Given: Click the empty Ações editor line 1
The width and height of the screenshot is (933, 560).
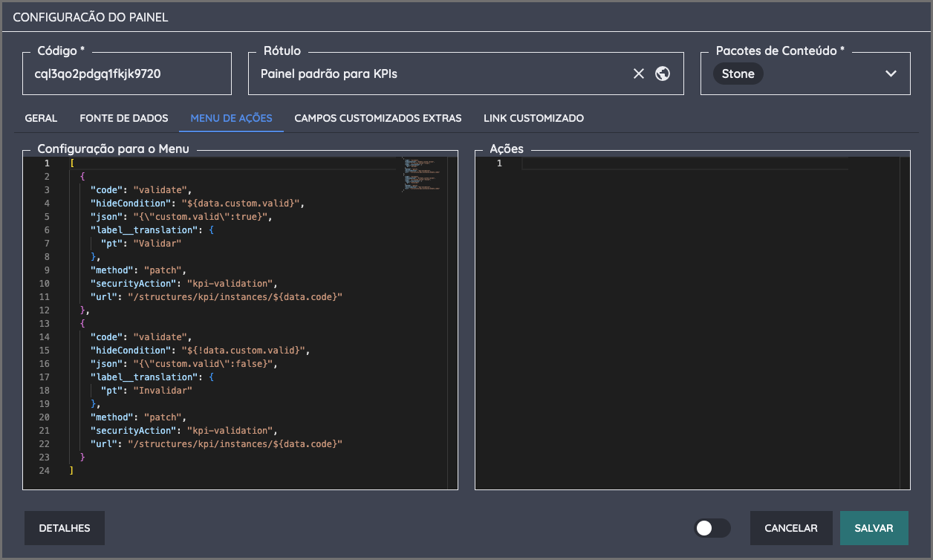Looking at the screenshot, I should point(684,163).
